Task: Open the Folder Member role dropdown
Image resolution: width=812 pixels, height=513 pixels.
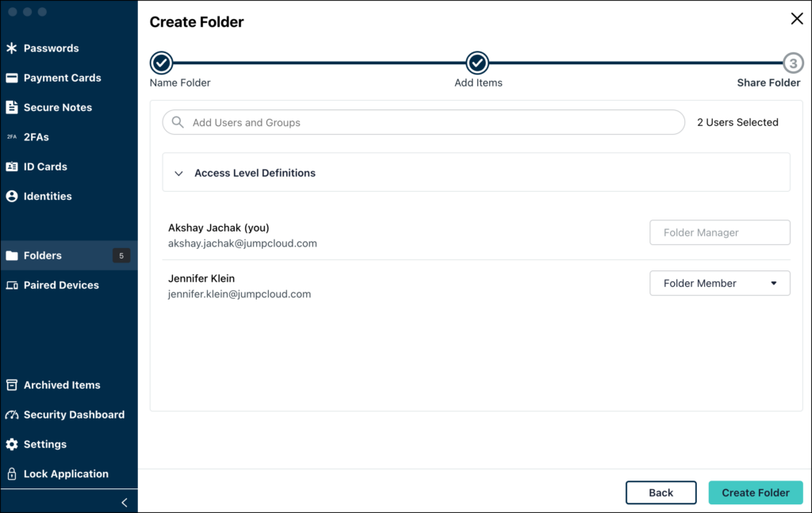Action: click(718, 283)
